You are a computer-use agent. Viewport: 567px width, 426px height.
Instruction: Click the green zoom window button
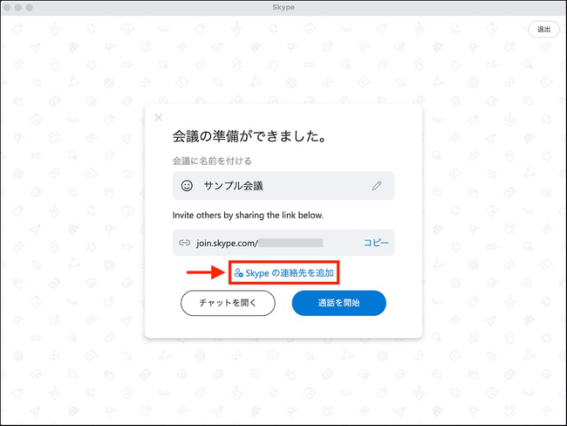[x=29, y=8]
